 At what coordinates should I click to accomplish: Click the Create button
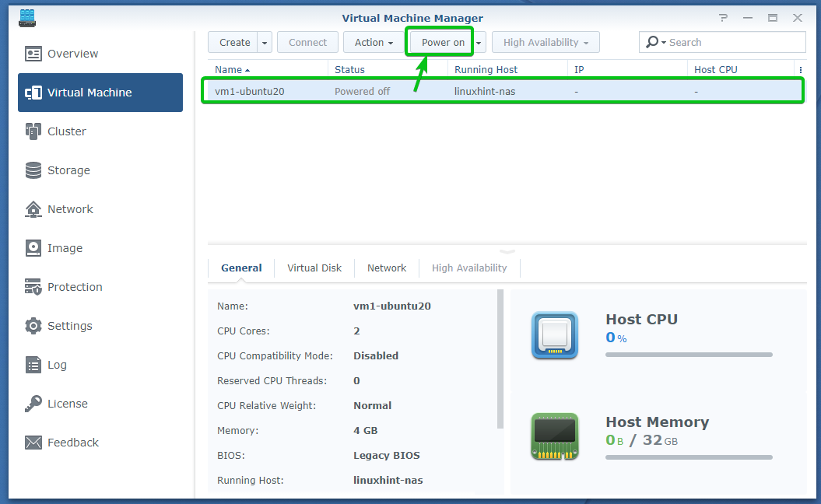234,43
